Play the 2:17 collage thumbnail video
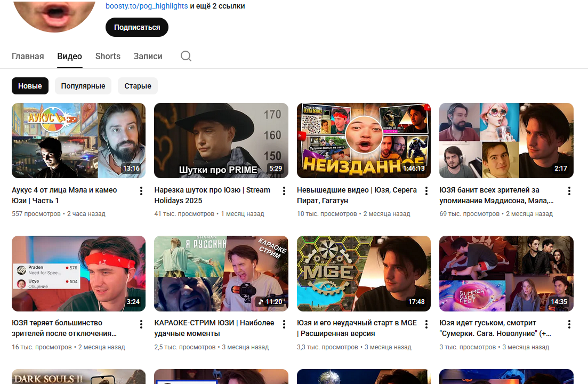Viewport: 588px width, 384px height. tap(506, 141)
